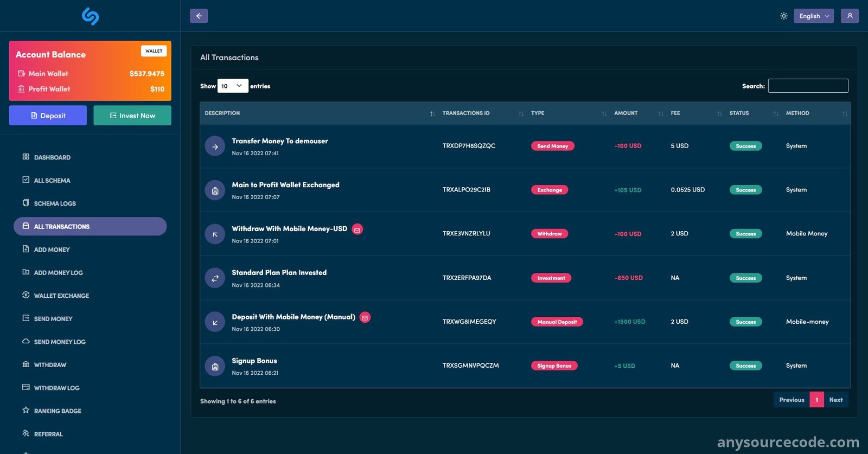
Task: Click the Previous pagination button
Action: (792, 400)
